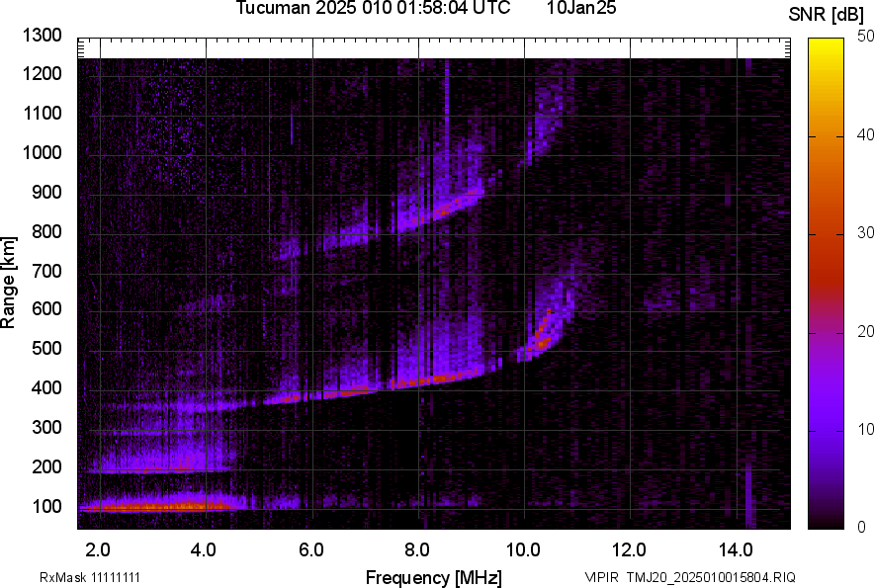
Task: Click the bright orange echo at 100 km
Action: (158, 507)
